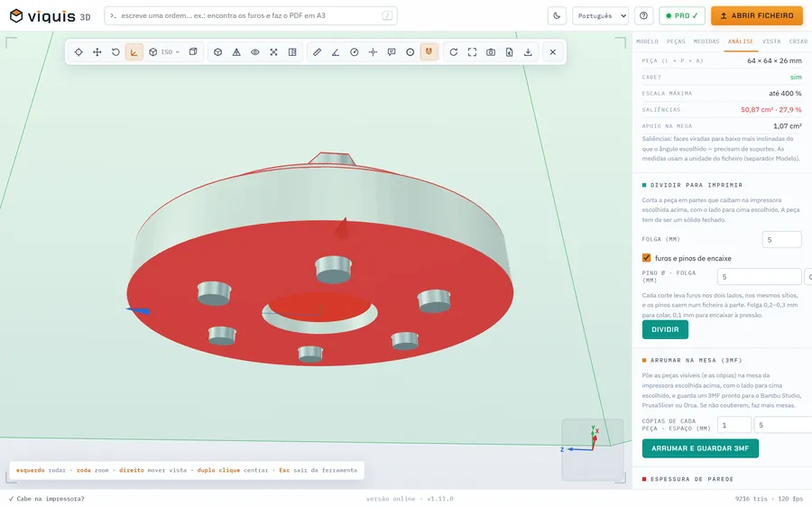Open the ISO view dropdown
Viewport: 812px width, 507px height.
(164, 51)
